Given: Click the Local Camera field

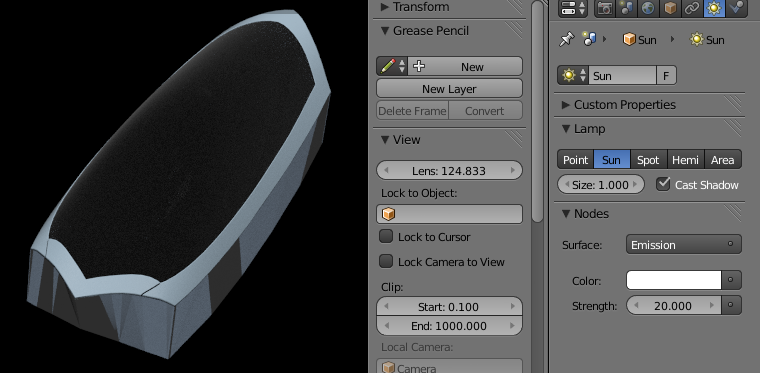Looking at the screenshot, I should 449,366.
